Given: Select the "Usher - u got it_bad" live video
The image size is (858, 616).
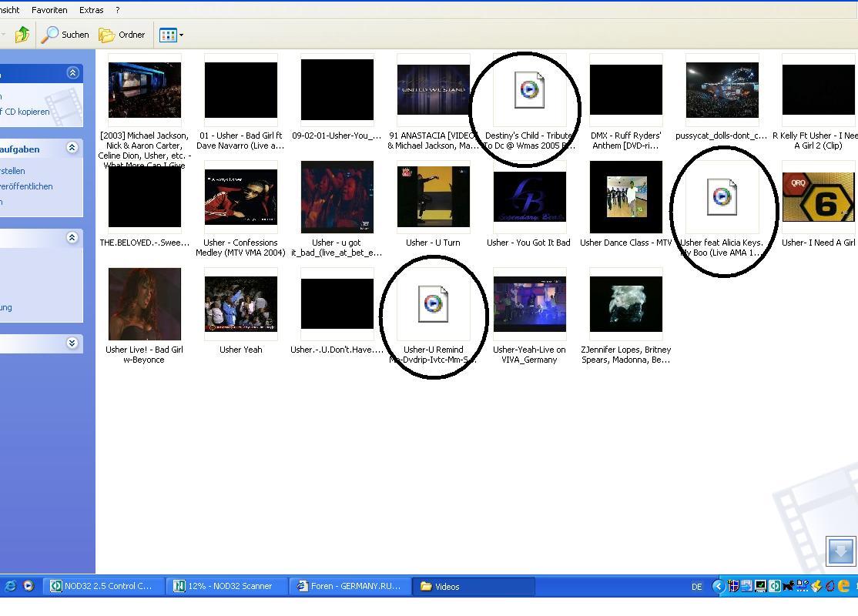Looking at the screenshot, I should 337,197.
